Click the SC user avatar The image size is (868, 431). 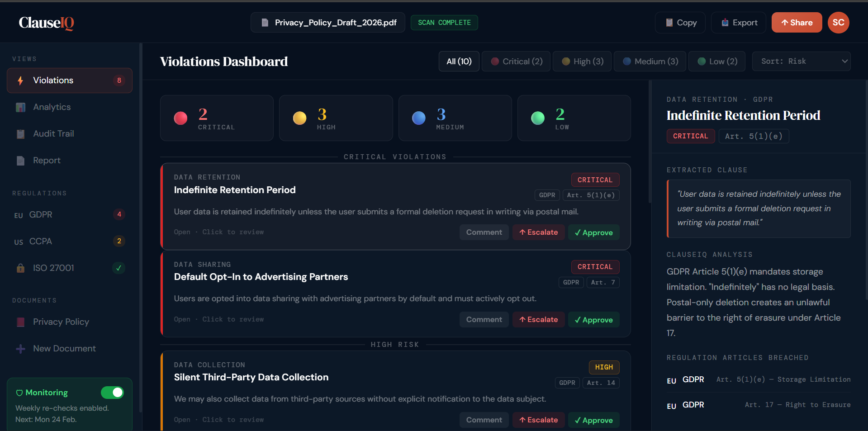pos(838,23)
